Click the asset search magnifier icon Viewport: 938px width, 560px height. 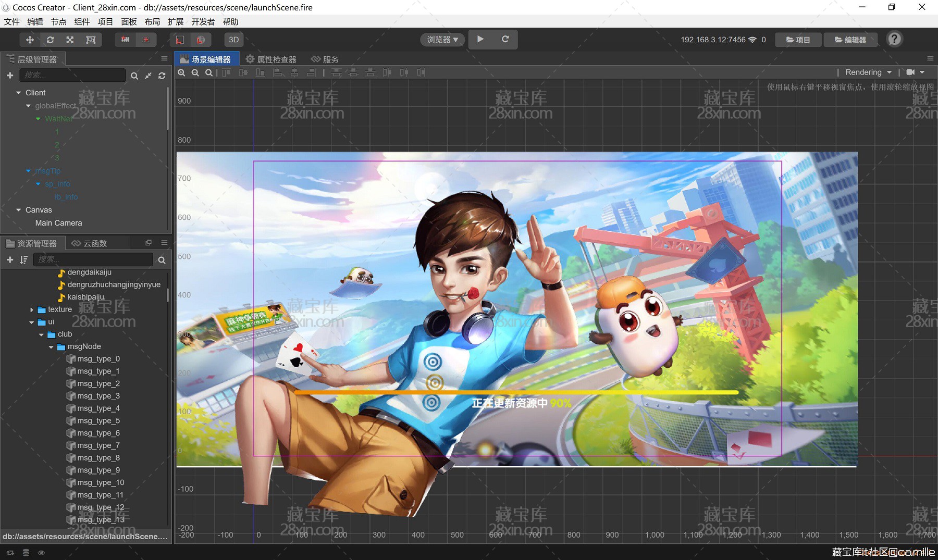(162, 260)
